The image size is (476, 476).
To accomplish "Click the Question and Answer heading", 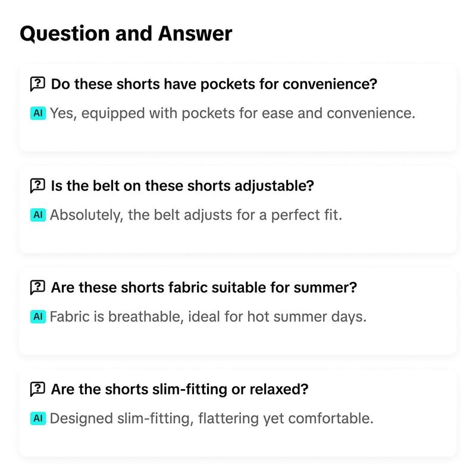I will [126, 33].
